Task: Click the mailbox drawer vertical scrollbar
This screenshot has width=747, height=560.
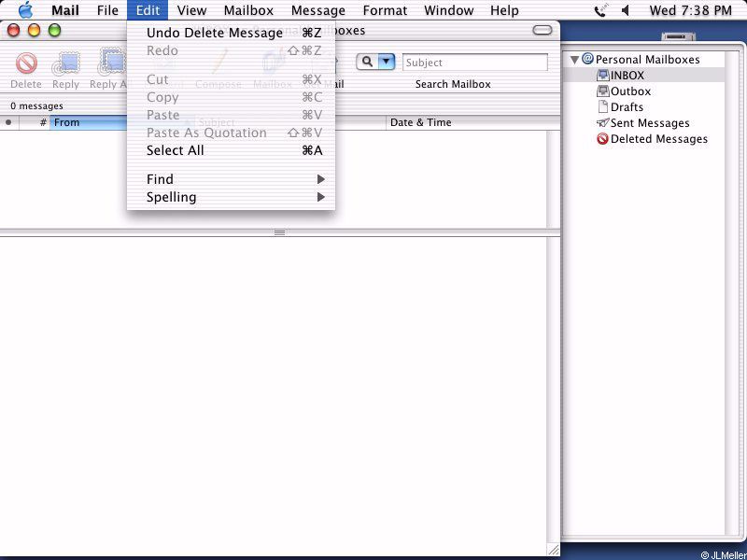Action: tap(732, 292)
